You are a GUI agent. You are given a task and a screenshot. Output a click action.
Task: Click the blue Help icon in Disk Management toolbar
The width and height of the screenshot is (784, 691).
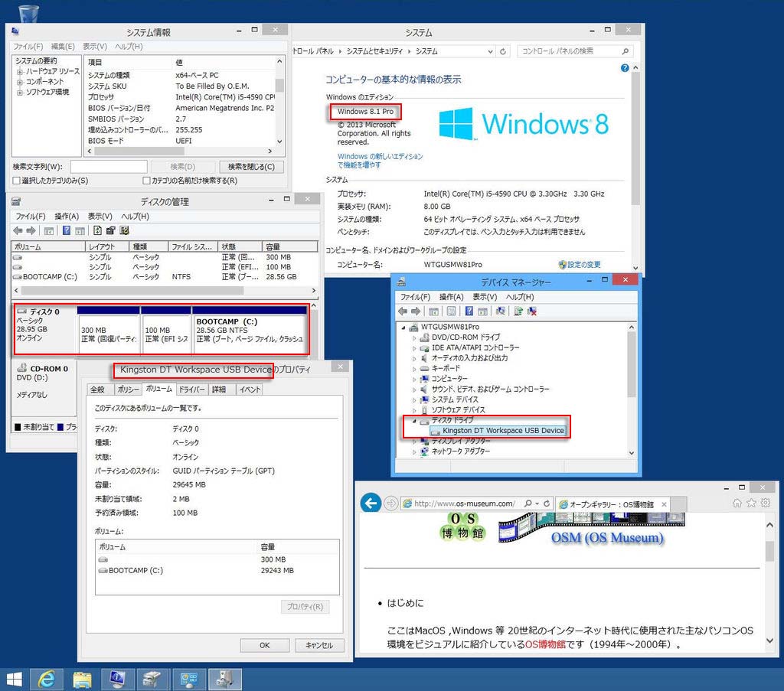(66, 230)
